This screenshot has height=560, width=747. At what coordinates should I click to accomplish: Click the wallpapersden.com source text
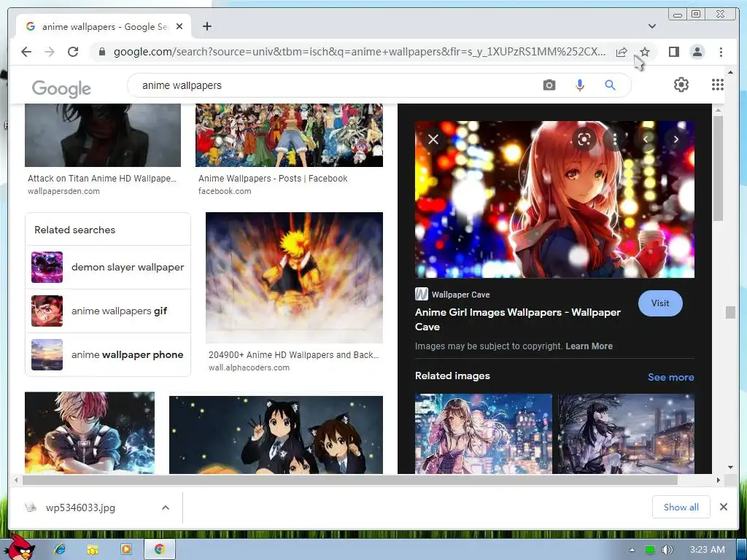coord(64,191)
